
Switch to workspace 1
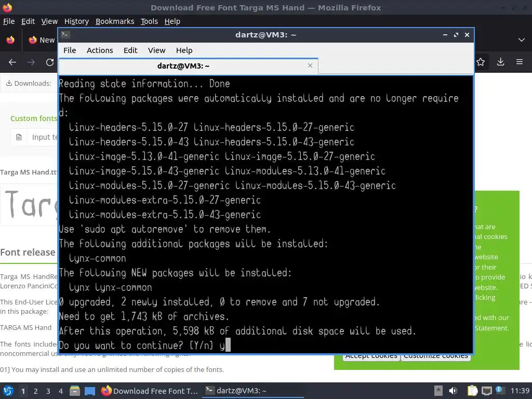click(23, 391)
